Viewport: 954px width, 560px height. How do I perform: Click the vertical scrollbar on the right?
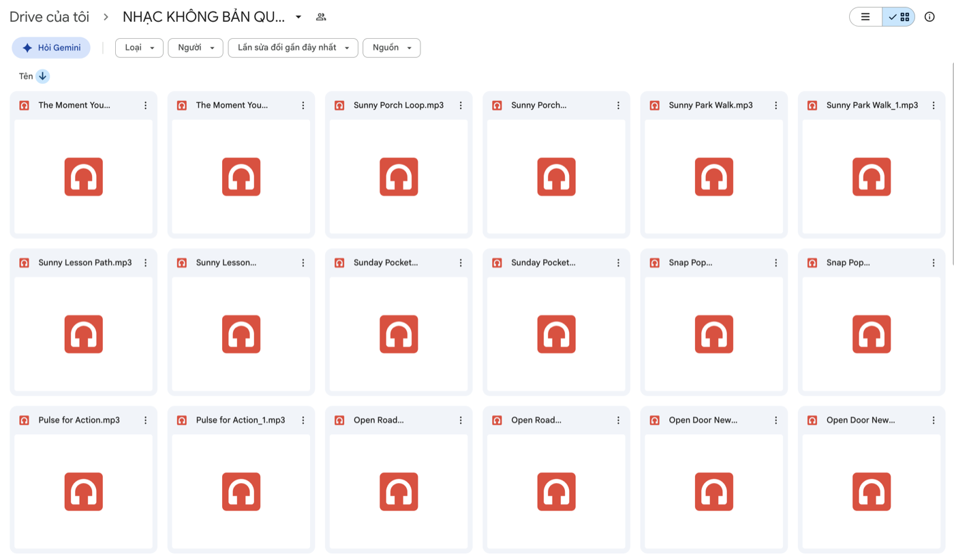[x=951, y=164]
